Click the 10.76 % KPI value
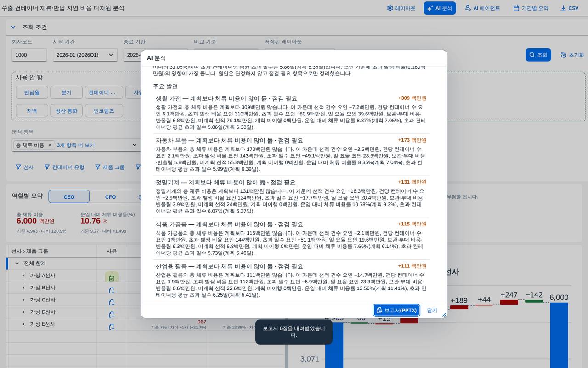The image size is (588, 368). click(x=94, y=221)
